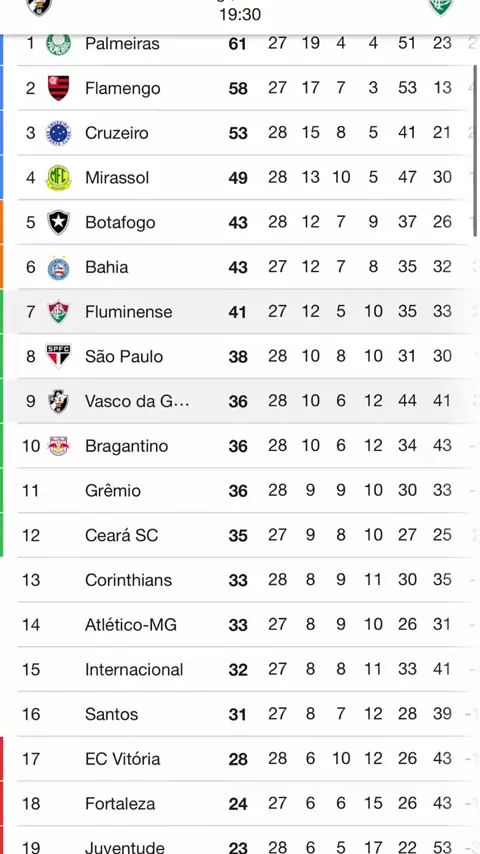Click the Bragantino Red Bull crest
The height and width of the screenshot is (854, 480).
[x=58, y=446]
